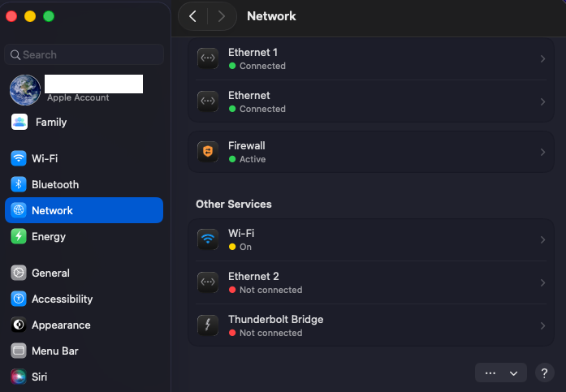Click the Ethernet 2 service icon

click(x=208, y=282)
